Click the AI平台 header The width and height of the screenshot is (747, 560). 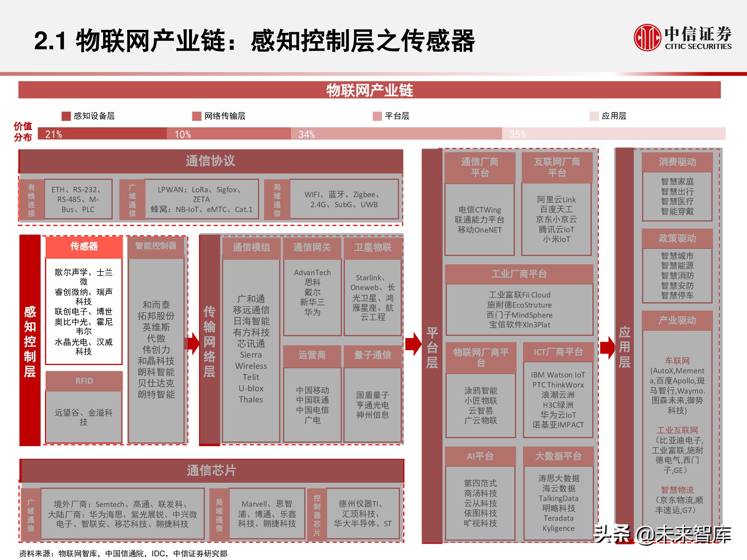point(480,456)
